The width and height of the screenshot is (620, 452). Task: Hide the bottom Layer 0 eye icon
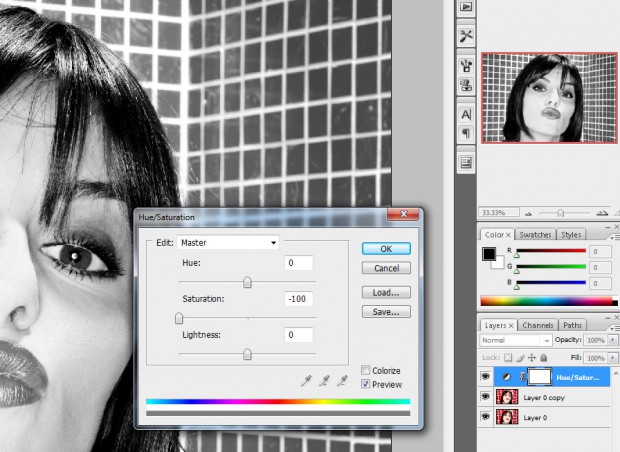click(486, 416)
